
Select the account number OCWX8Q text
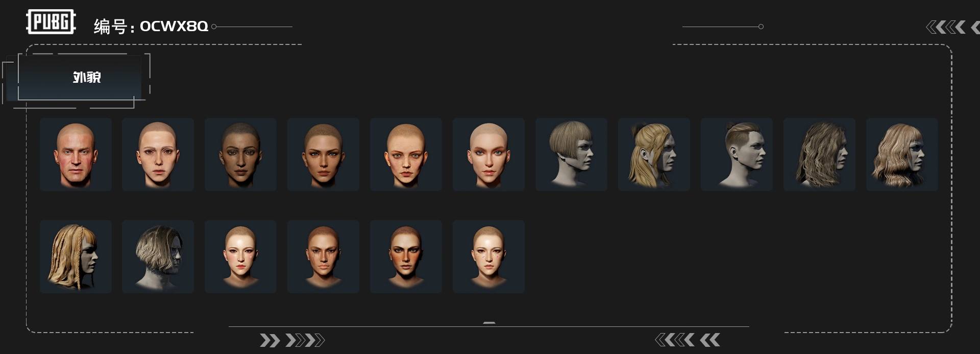[x=174, y=26]
